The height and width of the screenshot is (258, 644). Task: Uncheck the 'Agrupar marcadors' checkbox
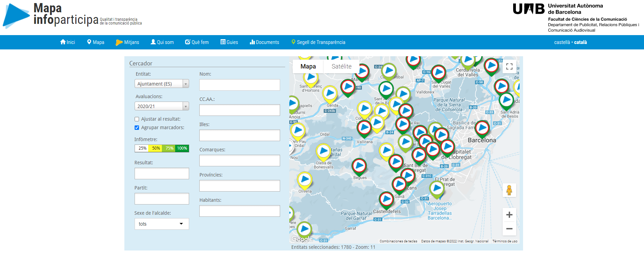pyautogui.click(x=137, y=128)
